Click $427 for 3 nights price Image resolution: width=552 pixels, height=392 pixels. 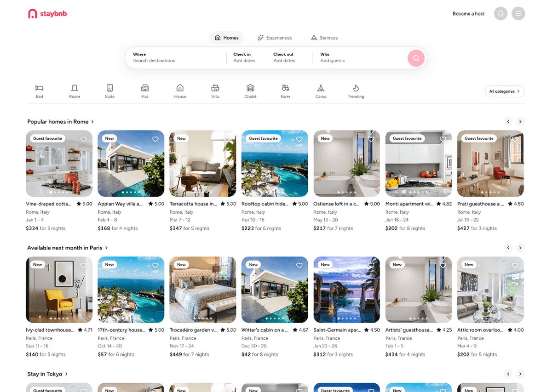coord(477,228)
